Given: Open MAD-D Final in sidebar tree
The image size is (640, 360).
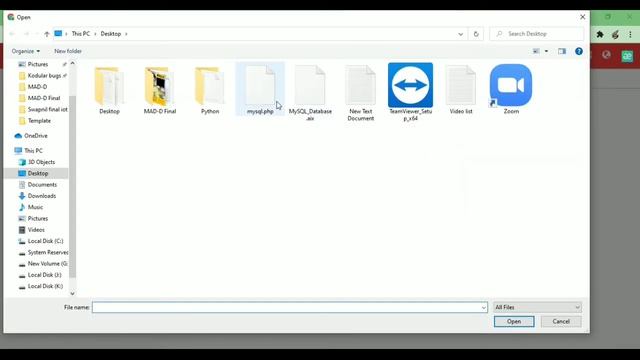Looking at the screenshot, I should coord(44,98).
